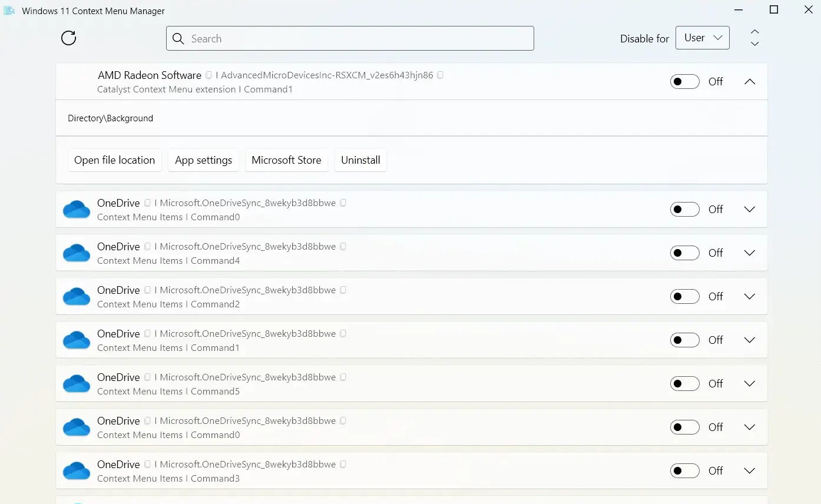Image resolution: width=821 pixels, height=504 pixels.
Task: Open the Disable for User dropdown
Action: 703,38
